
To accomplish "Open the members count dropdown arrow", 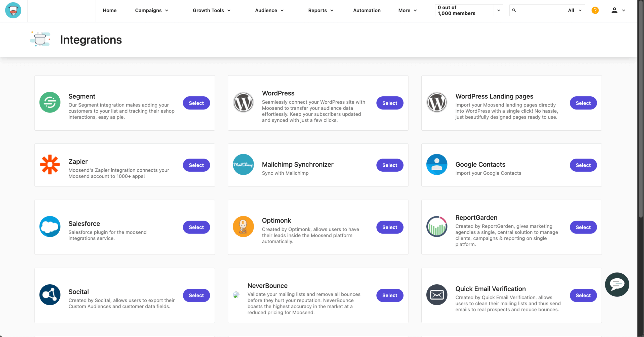I will pos(498,10).
